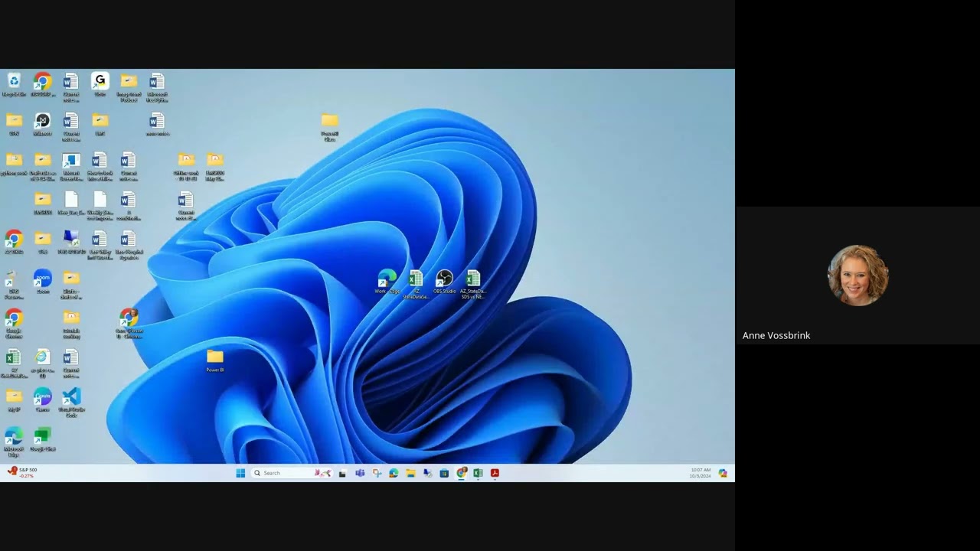Open Microsoft Edge from the taskbar
The width and height of the screenshot is (980, 551).
click(x=394, y=473)
